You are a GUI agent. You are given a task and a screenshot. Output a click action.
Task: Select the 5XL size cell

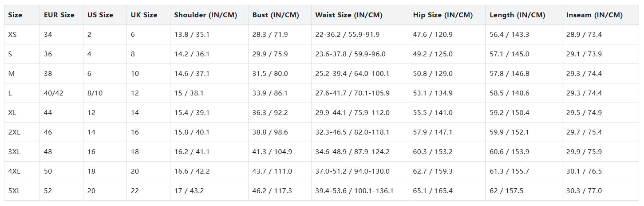click(14, 191)
